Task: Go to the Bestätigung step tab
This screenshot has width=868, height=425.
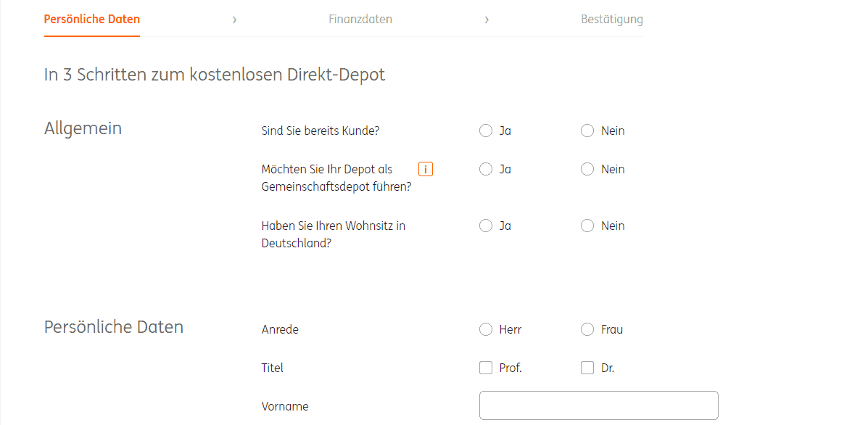Action: (x=612, y=20)
